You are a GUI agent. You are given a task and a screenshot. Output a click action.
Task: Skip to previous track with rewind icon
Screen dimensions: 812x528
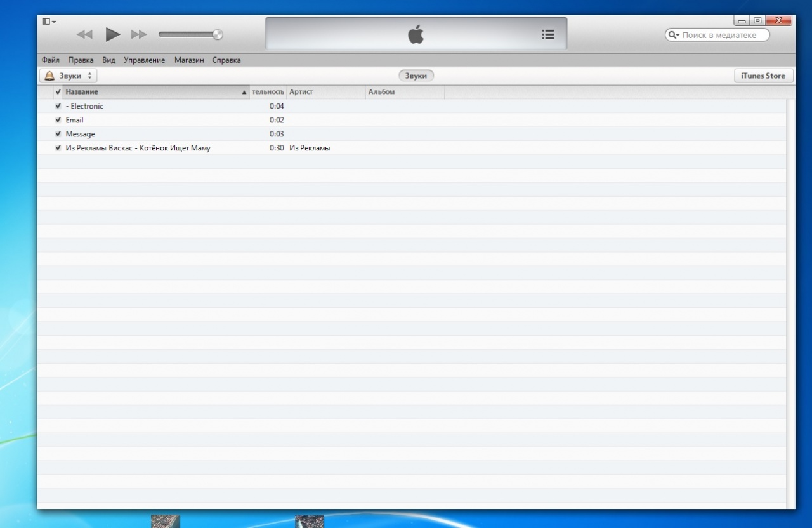84,35
